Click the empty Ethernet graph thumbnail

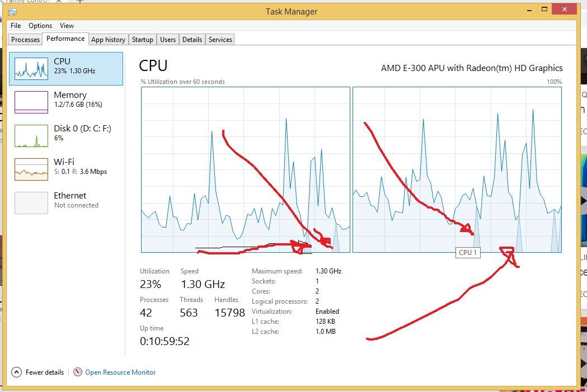click(x=31, y=203)
